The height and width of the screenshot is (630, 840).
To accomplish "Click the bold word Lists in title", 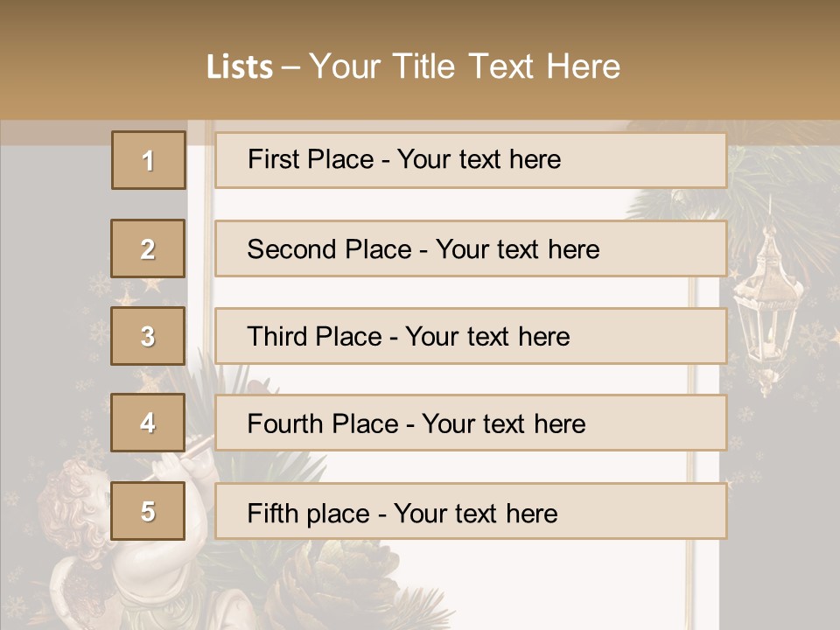I will (x=239, y=66).
